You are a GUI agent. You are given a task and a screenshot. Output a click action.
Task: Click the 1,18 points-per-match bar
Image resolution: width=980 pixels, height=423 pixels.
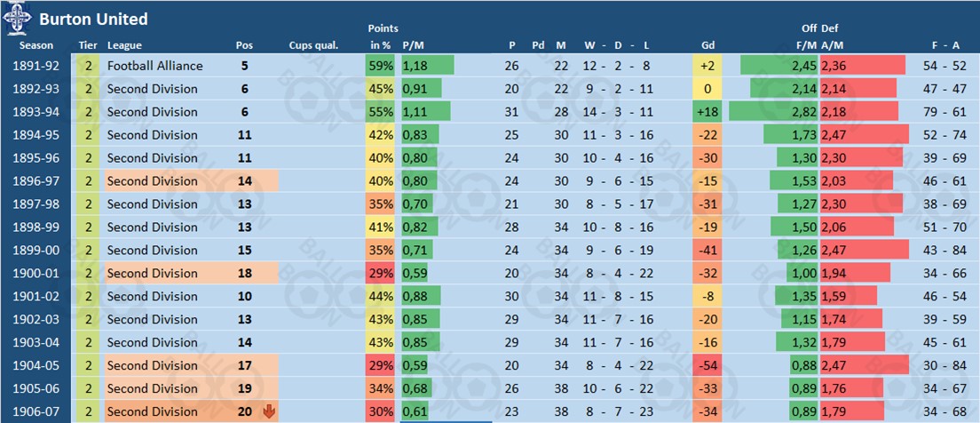[427, 66]
